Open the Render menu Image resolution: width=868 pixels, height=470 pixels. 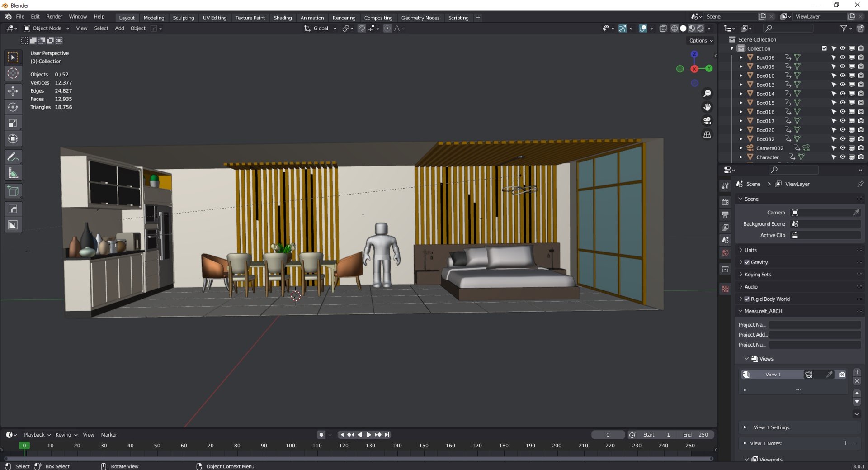pos(54,17)
